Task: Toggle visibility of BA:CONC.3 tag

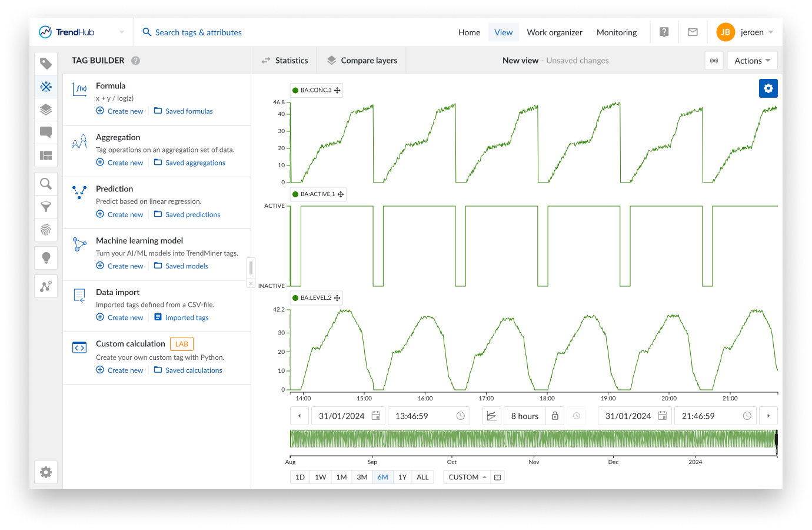Action: pyautogui.click(x=295, y=91)
